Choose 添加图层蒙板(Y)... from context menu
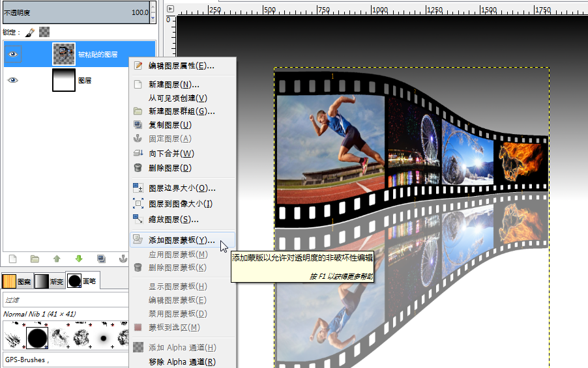588x368 pixels. click(183, 240)
